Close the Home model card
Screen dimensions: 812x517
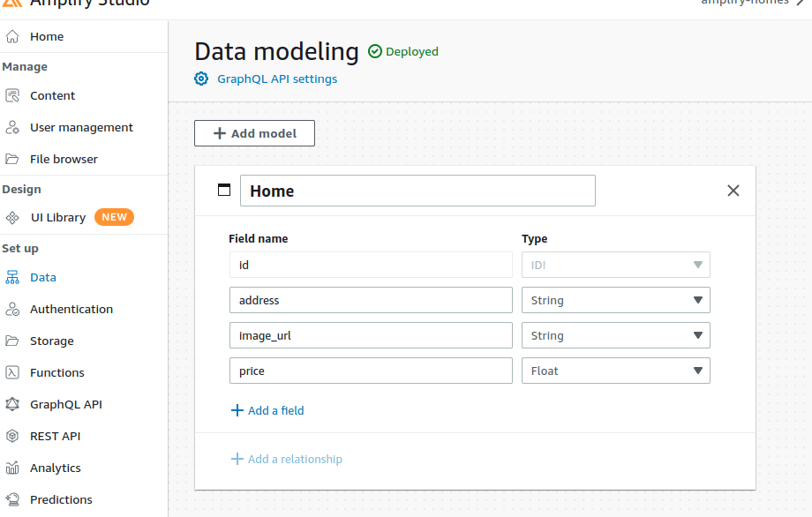pos(733,191)
